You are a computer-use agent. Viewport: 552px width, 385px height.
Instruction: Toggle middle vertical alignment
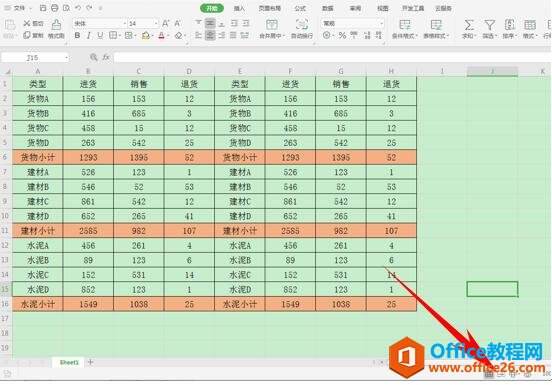point(210,23)
